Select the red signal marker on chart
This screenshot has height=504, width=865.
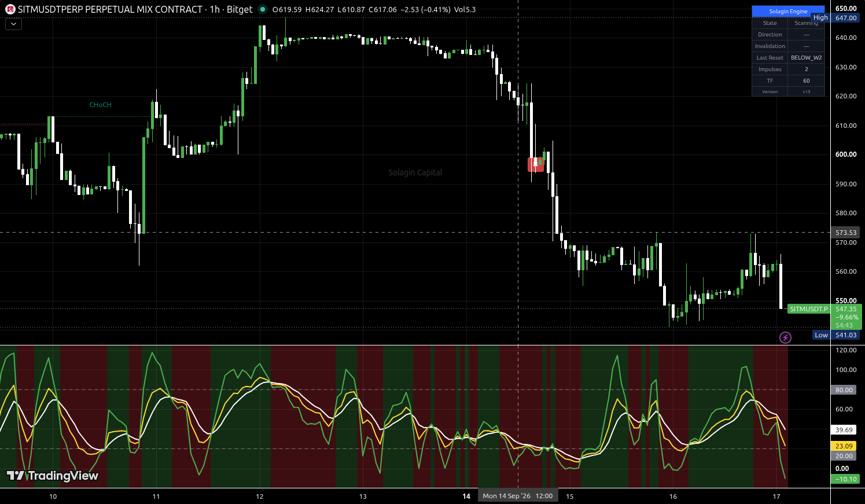(x=536, y=164)
